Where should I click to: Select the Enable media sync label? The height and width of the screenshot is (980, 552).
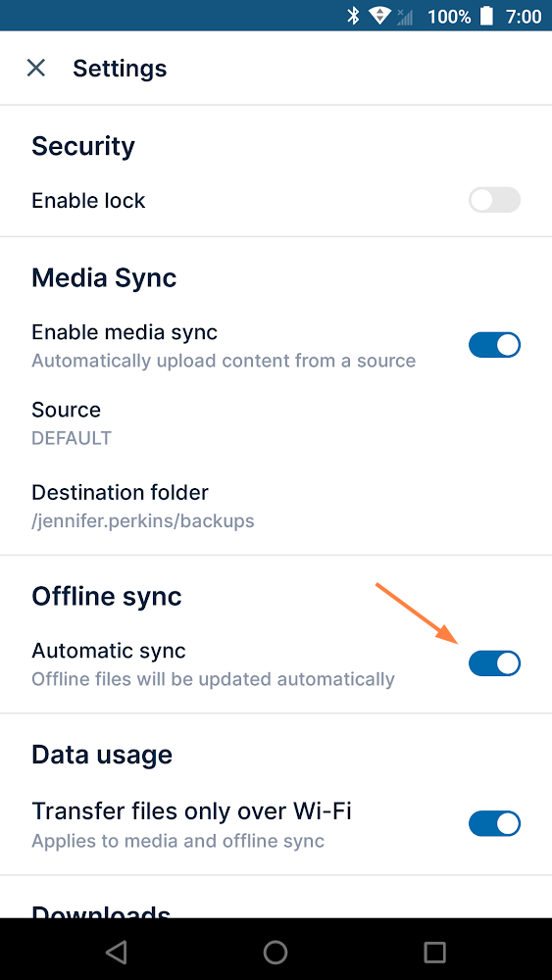[125, 332]
